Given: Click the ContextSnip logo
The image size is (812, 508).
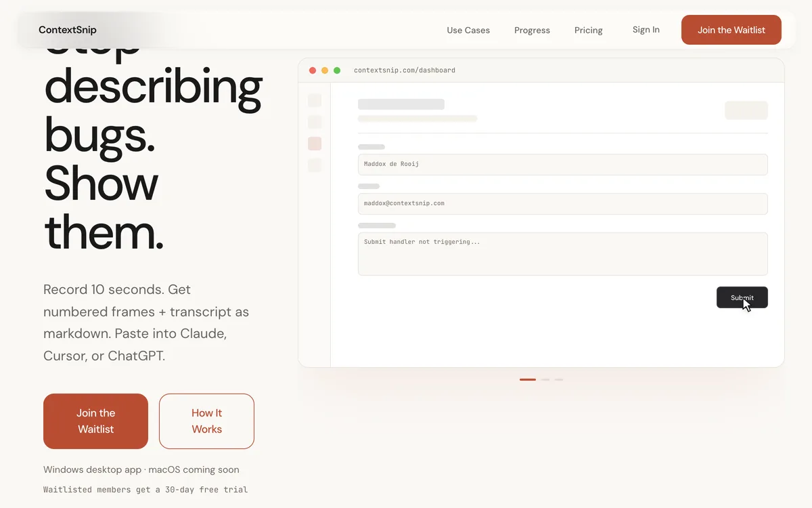Looking at the screenshot, I should pyautogui.click(x=68, y=30).
